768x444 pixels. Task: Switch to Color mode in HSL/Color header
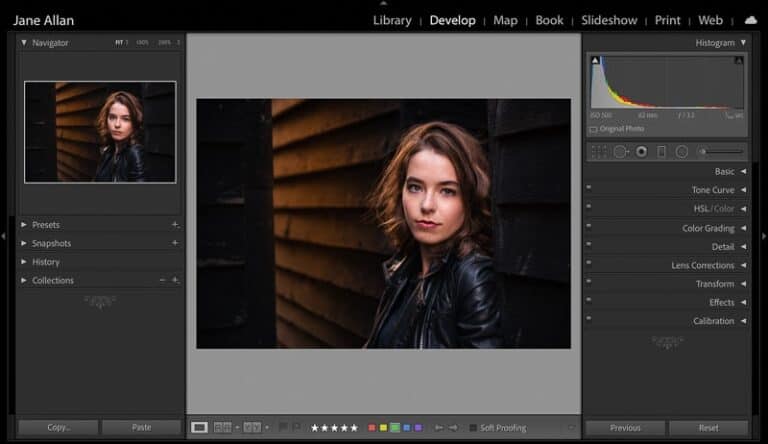coord(723,209)
